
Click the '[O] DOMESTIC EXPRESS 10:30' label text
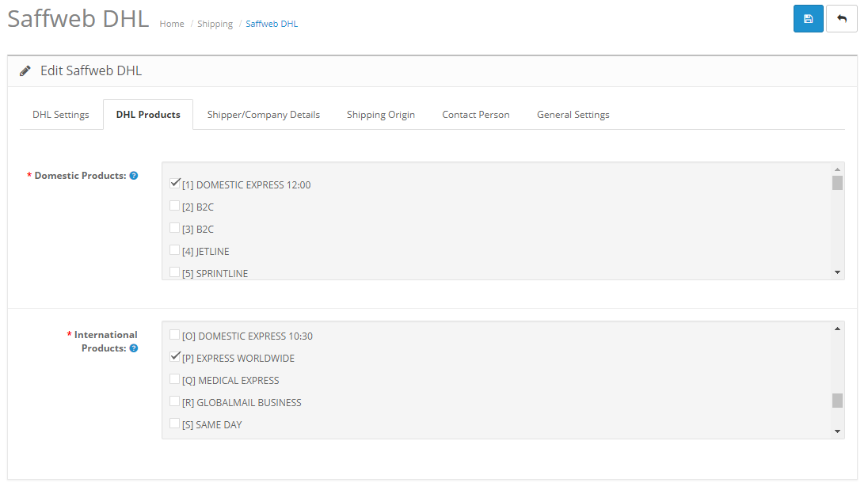point(247,336)
